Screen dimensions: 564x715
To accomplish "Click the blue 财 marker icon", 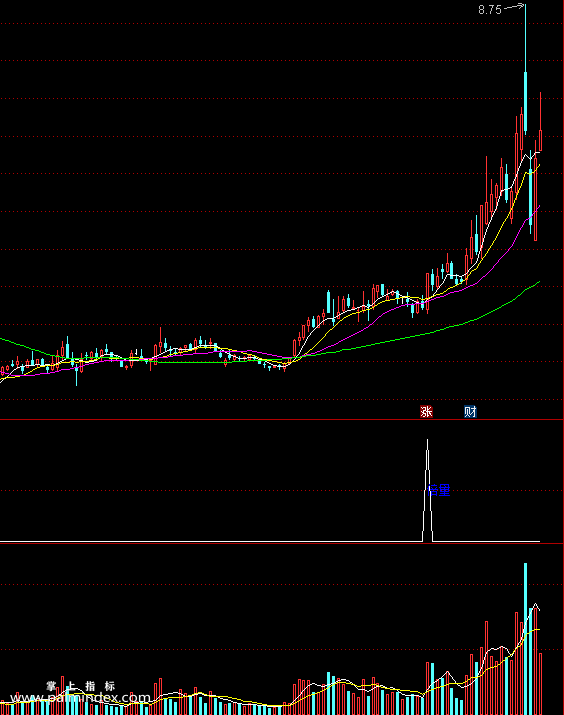I will click(x=470, y=412).
